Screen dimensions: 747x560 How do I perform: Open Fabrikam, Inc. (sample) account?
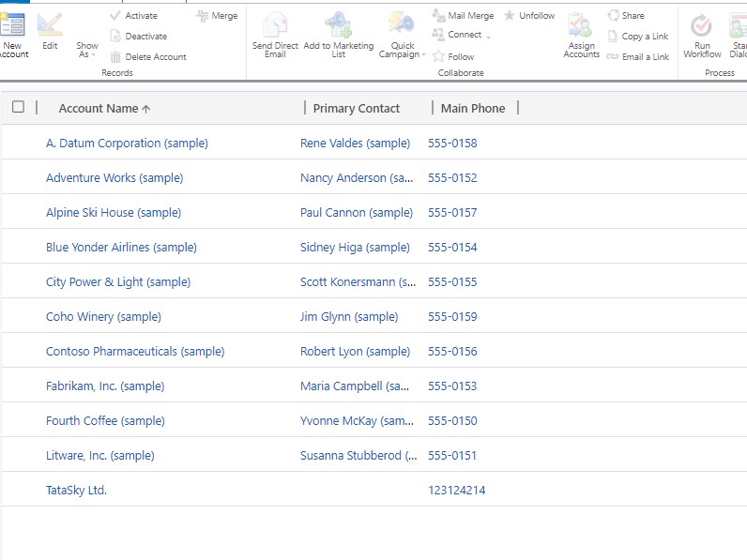pyautogui.click(x=105, y=386)
